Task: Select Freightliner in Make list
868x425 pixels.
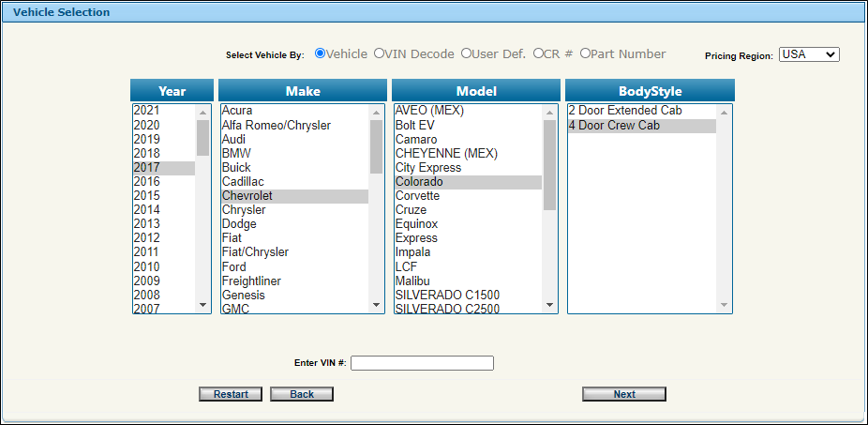Action: [294, 281]
